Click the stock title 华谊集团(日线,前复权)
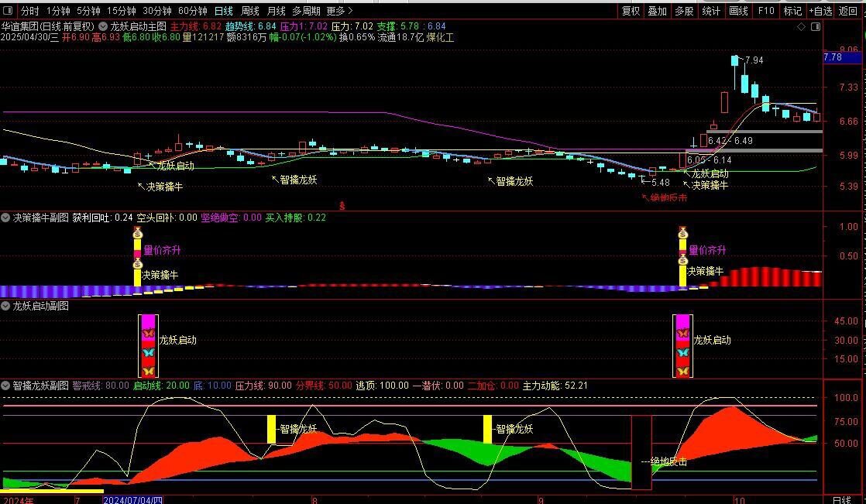866x504 pixels. pyautogui.click(x=47, y=26)
